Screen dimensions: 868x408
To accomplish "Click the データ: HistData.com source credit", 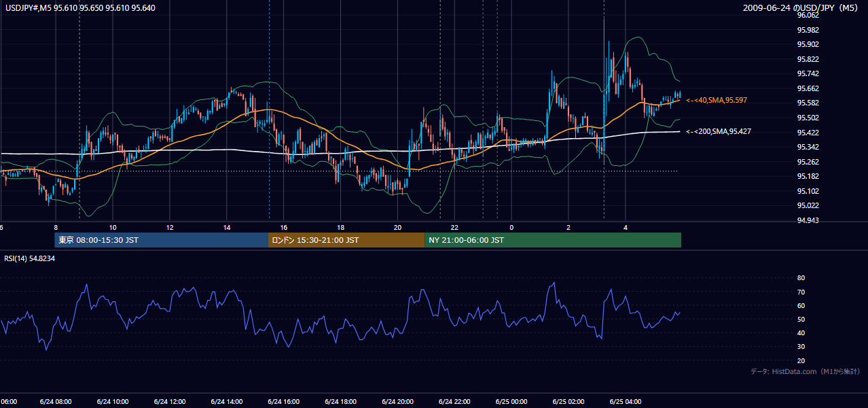I will point(805,371).
